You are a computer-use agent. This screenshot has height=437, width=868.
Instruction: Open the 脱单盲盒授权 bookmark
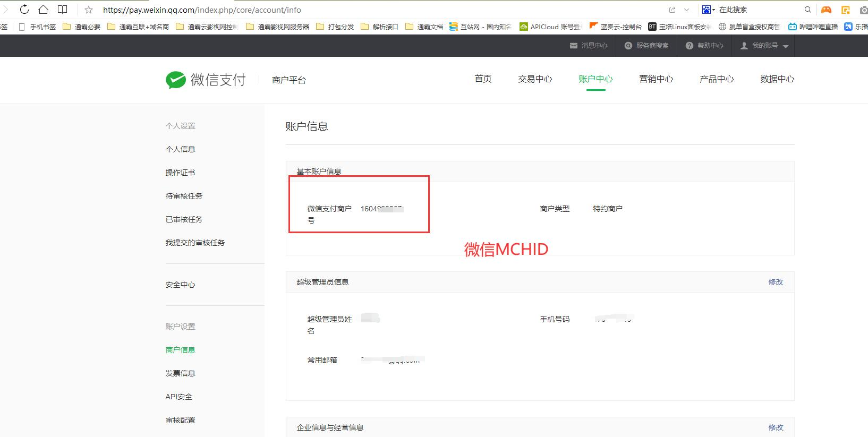tap(749, 27)
